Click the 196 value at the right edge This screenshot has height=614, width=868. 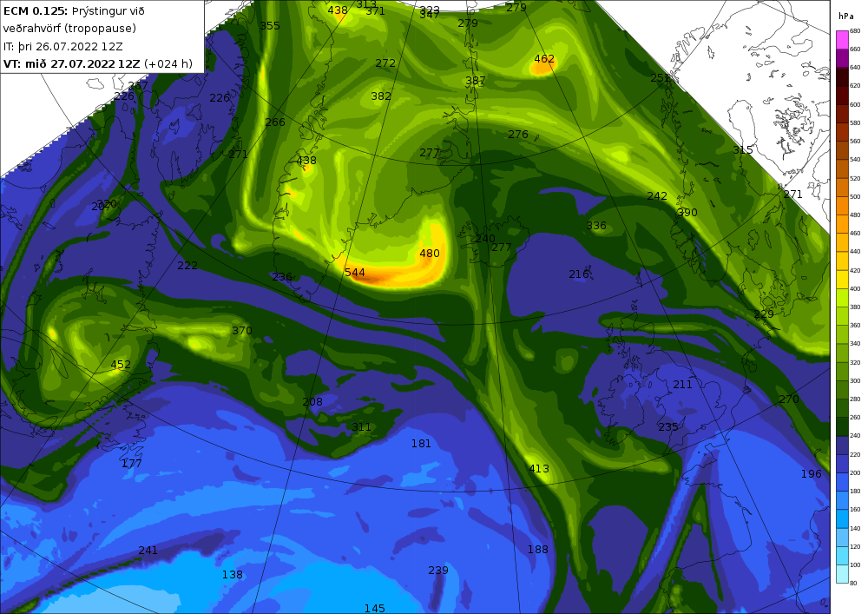(x=811, y=474)
